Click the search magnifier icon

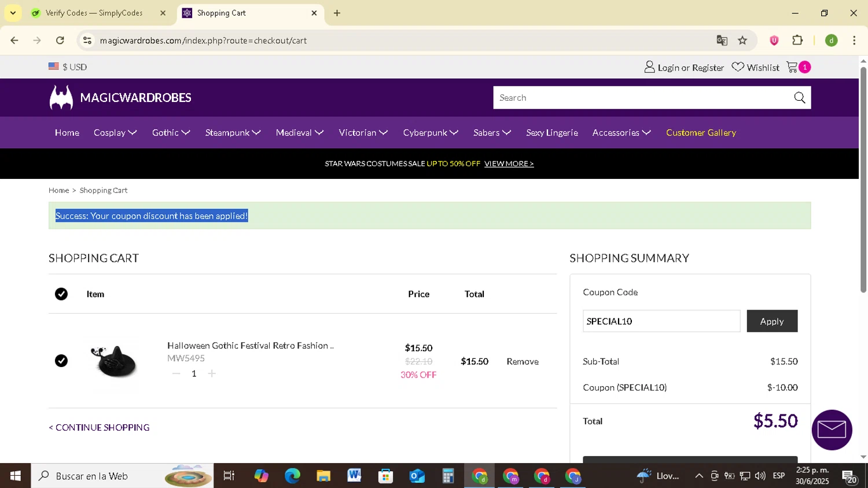pyautogui.click(x=799, y=98)
